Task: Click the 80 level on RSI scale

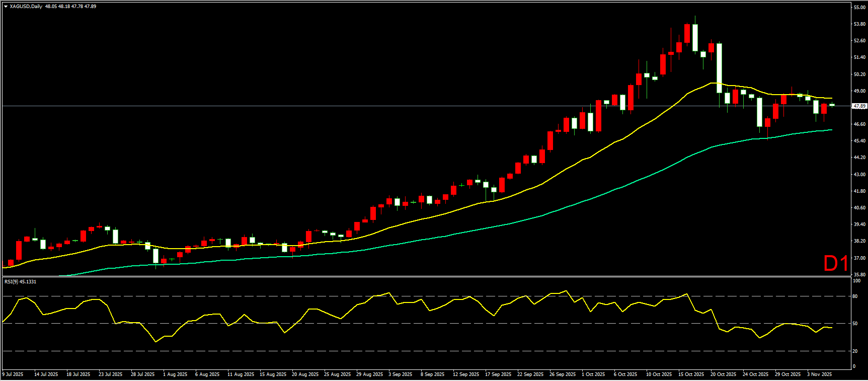Action: click(855, 296)
